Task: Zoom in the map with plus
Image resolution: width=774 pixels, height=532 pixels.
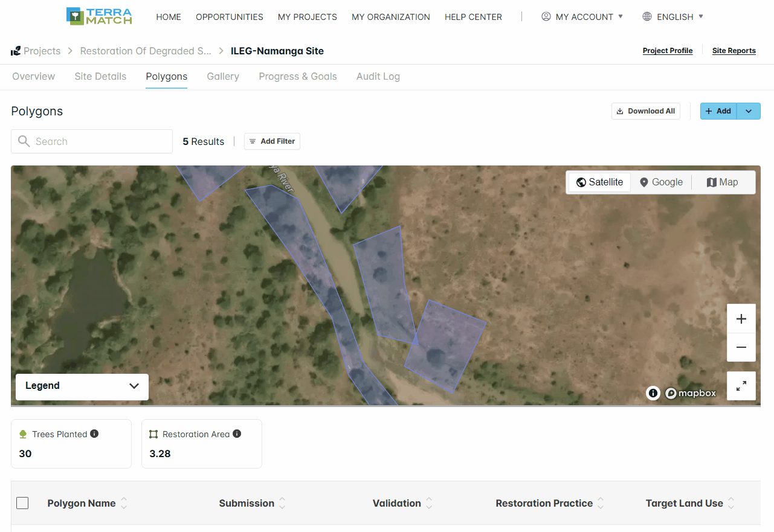Action: 741,319
